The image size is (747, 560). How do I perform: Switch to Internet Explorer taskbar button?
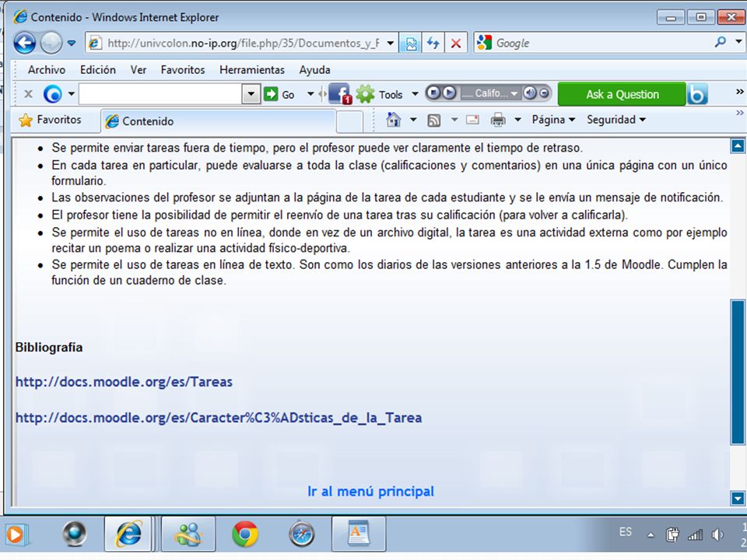pos(128,534)
